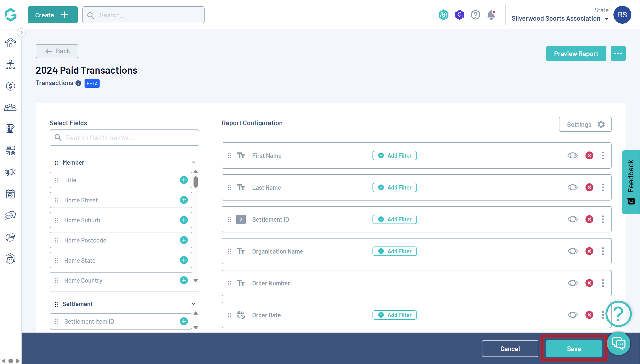Open more options menu beside Preview Report
640x364 pixels.
point(618,53)
